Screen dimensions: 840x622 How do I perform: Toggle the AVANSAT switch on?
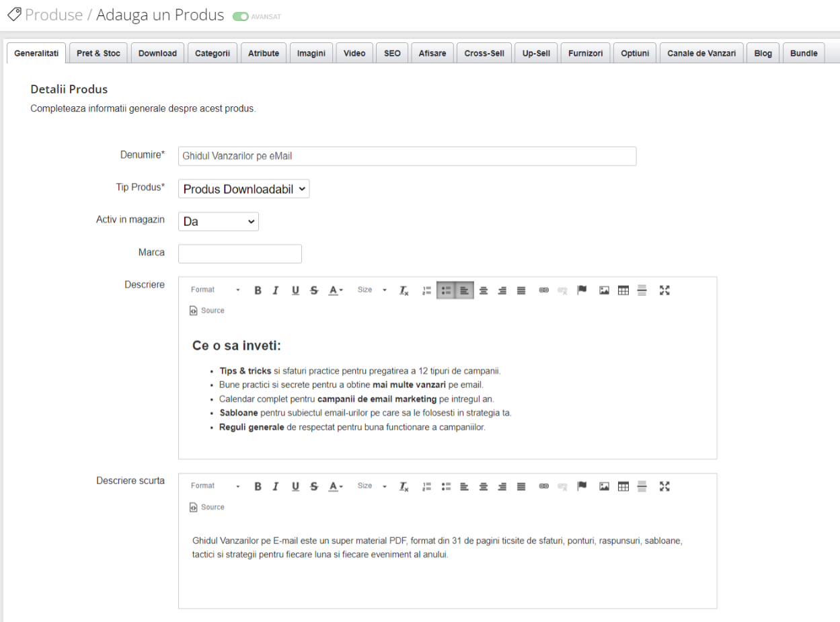pyautogui.click(x=241, y=15)
